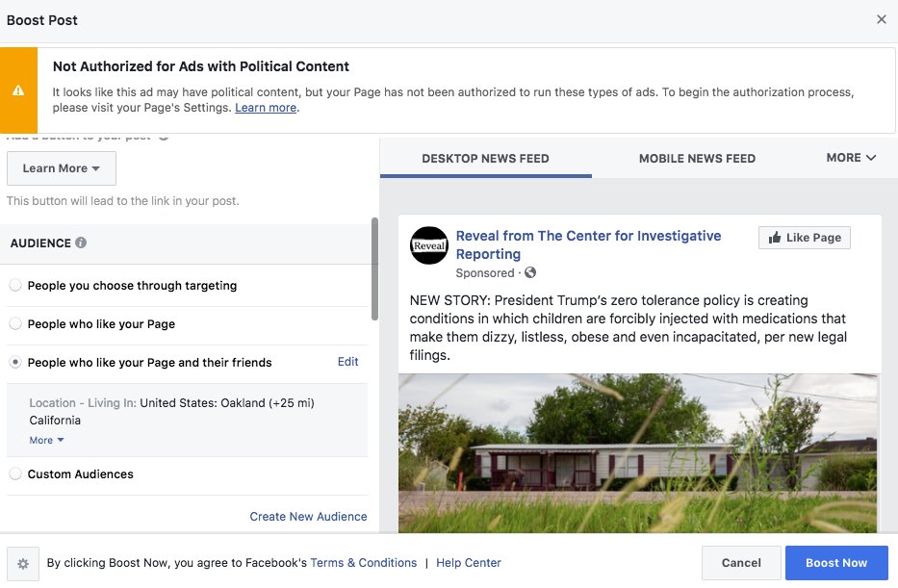Click the 'NEW STORY' post text
898x588 pixels.
point(629,327)
